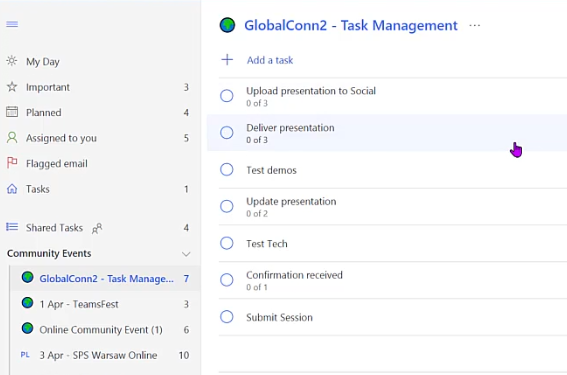Collapse the Community Events group chevron
This screenshot has width=567, height=375.
pyautogui.click(x=186, y=254)
